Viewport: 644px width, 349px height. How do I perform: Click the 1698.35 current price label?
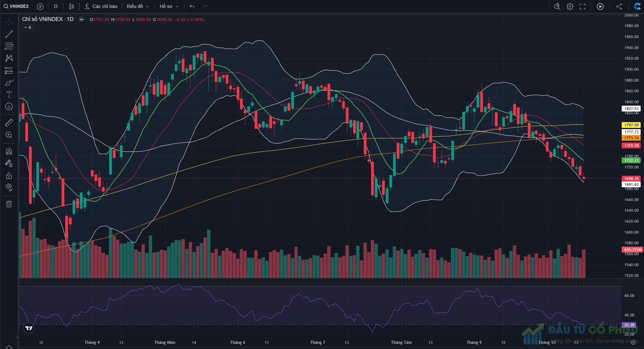pos(631,178)
